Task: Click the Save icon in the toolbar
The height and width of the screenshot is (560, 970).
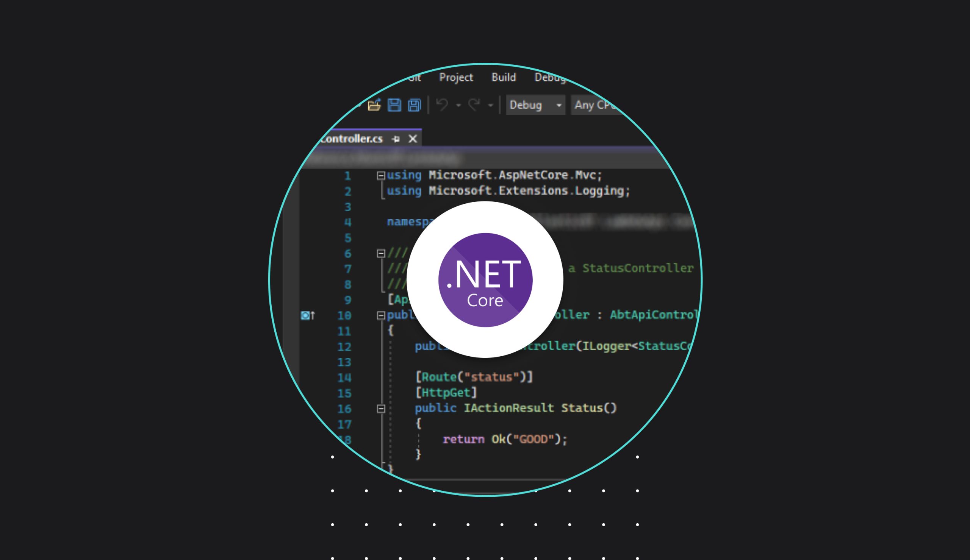Action: (394, 105)
